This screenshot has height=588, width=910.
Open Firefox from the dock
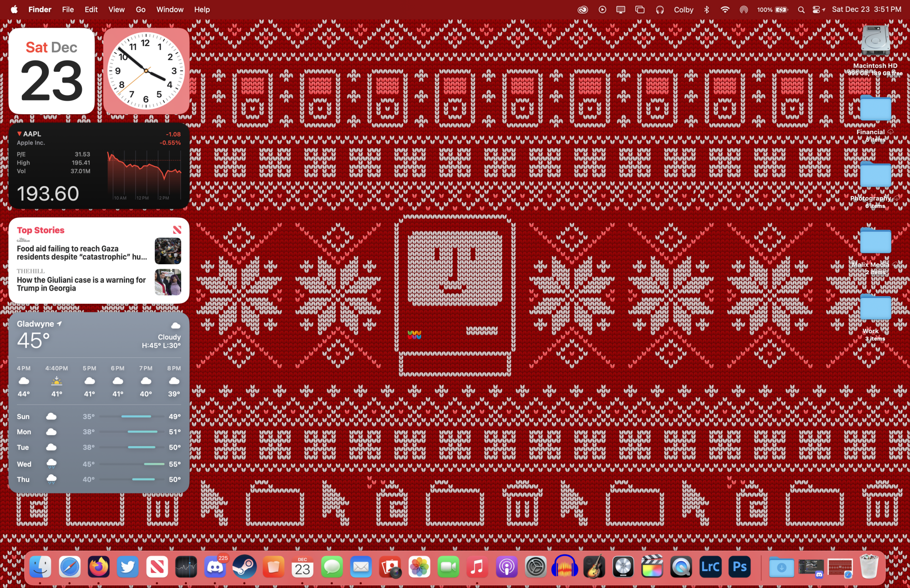[99, 567]
